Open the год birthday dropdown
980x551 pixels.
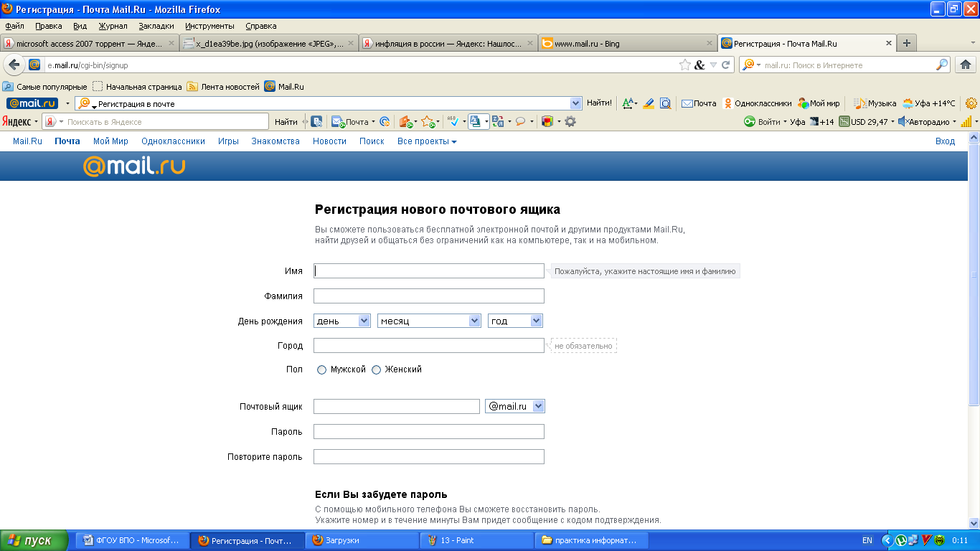[515, 321]
